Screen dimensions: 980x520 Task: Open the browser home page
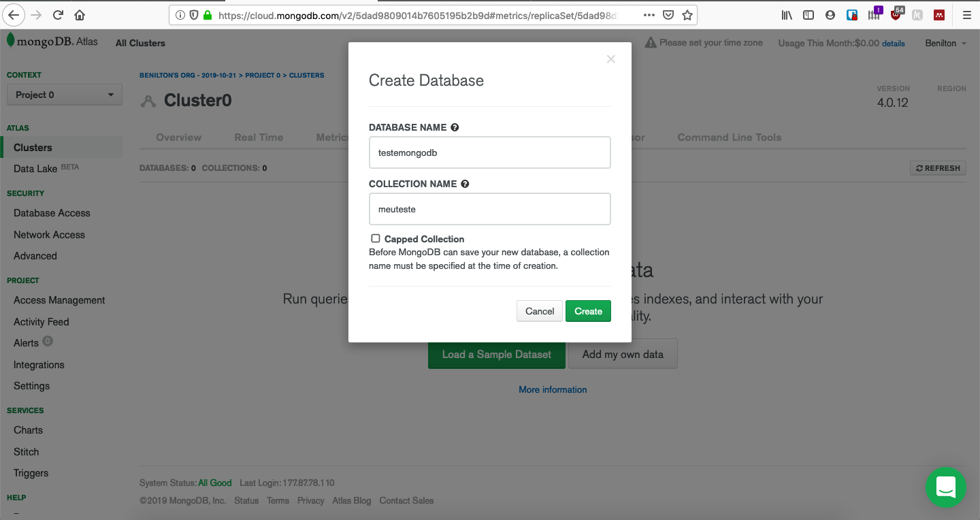pos(80,14)
